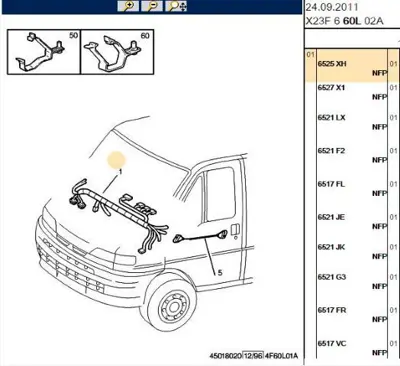Click the 01 index cell left of 6525 XH
The image size is (400, 366).
310,54
